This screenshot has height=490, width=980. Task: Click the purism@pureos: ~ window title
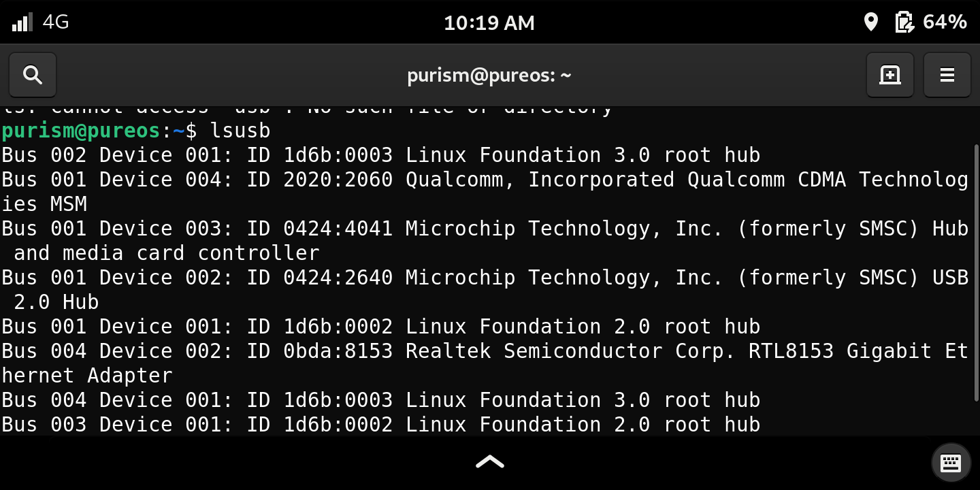[489, 75]
